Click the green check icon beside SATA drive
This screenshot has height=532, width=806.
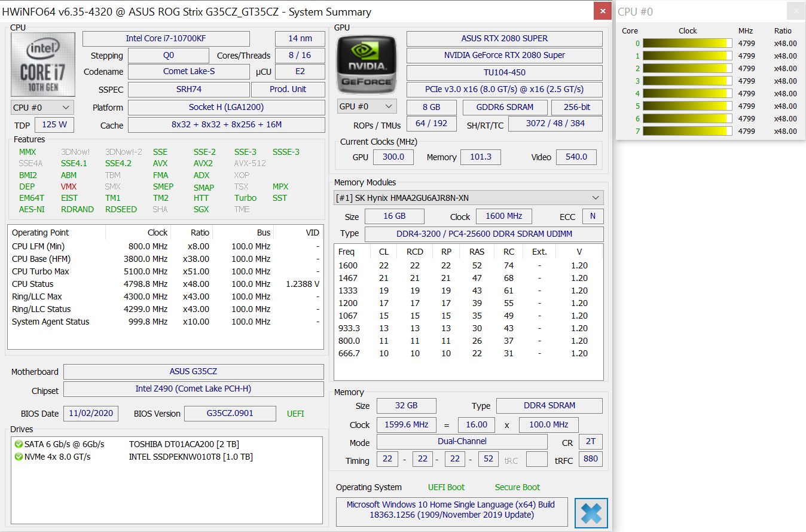tap(19, 444)
